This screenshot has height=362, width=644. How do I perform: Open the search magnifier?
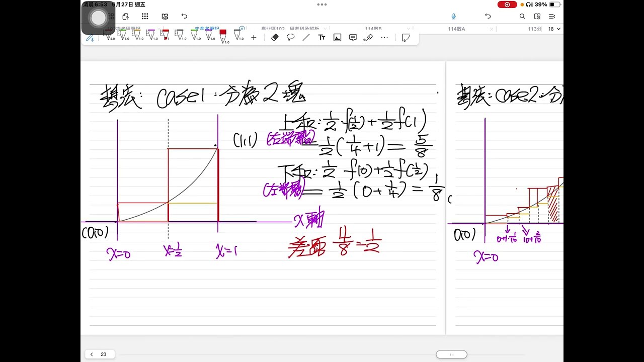(522, 17)
